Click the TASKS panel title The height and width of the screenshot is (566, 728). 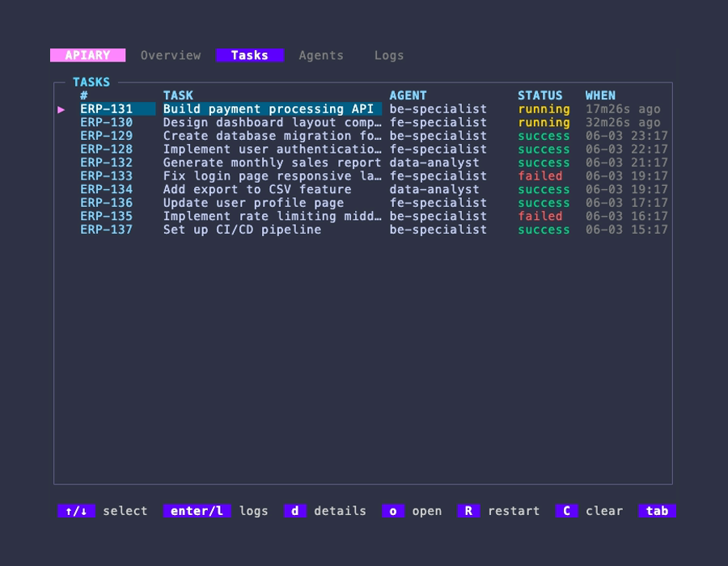(x=91, y=82)
